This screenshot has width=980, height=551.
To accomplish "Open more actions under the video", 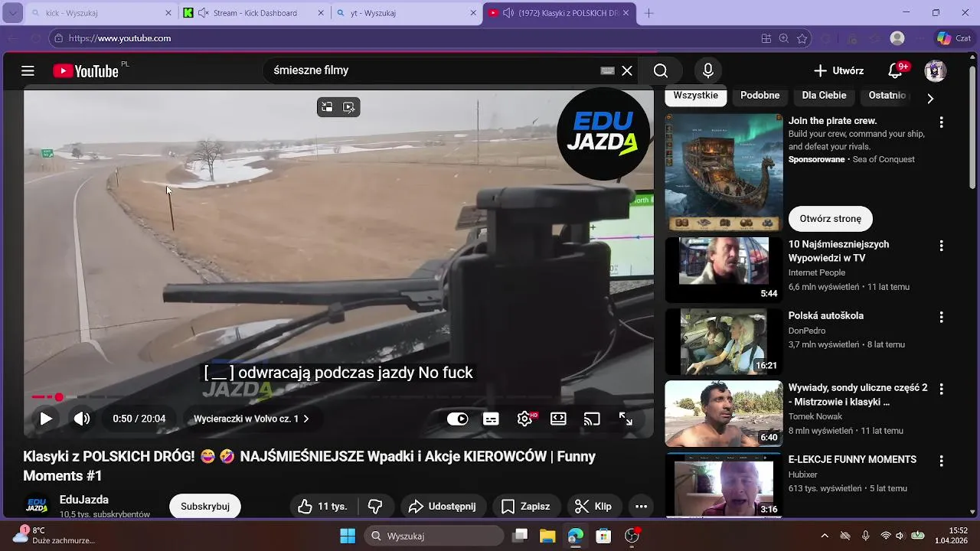I will [642, 507].
